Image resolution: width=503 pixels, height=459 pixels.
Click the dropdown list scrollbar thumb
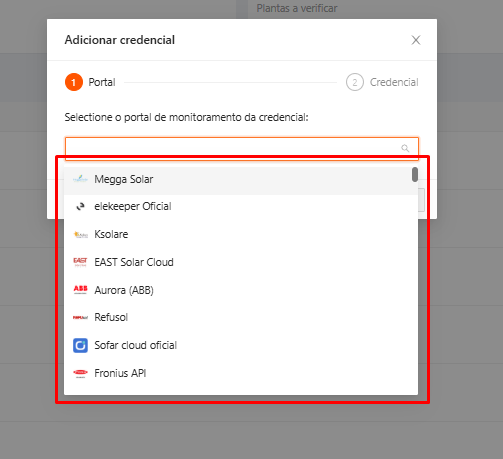tap(415, 175)
